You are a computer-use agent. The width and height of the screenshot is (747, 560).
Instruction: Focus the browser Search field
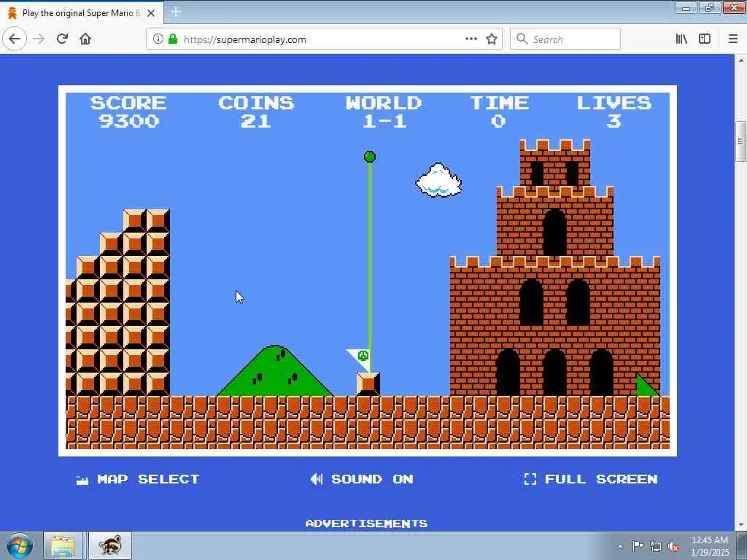pos(565,39)
